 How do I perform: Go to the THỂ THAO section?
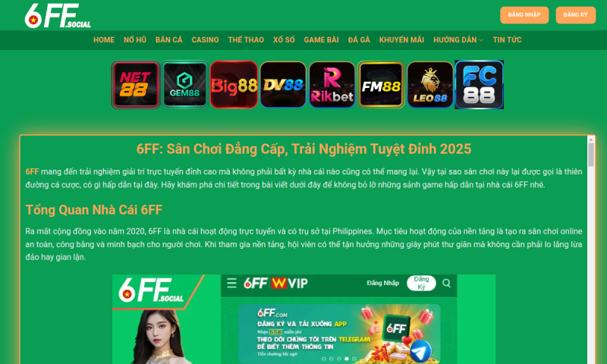[246, 40]
